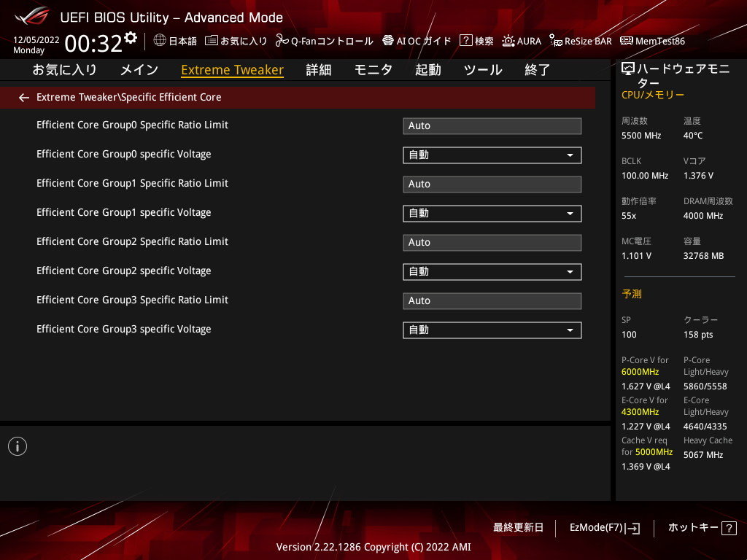This screenshot has height=560, width=747.
Task: Click Q-Fanコントロール label
Action: (x=332, y=41)
